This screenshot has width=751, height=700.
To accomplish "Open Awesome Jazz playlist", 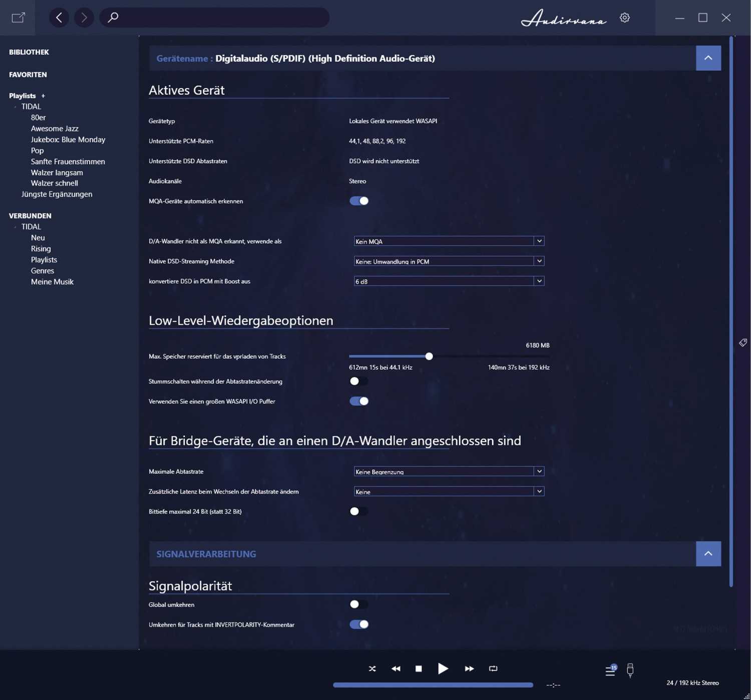I will tap(55, 129).
